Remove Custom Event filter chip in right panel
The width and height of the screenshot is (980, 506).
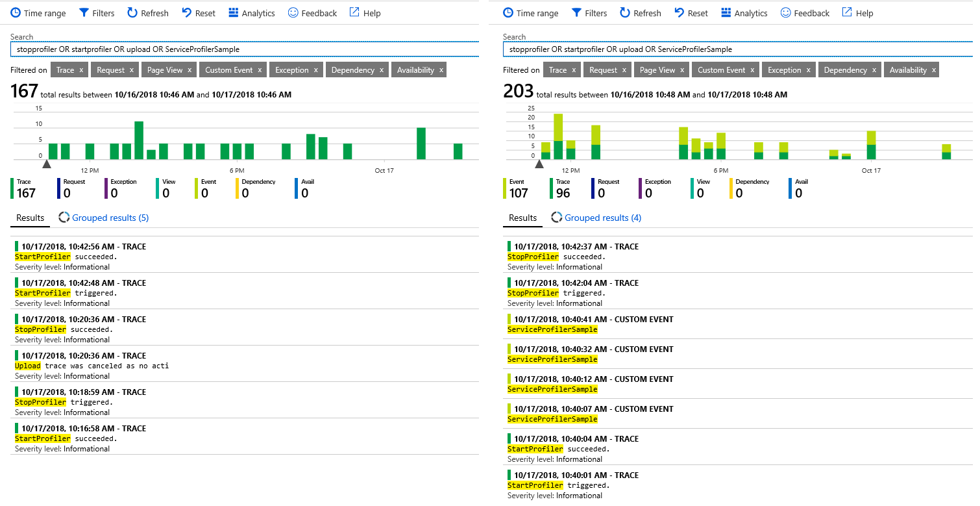coord(752,70)
